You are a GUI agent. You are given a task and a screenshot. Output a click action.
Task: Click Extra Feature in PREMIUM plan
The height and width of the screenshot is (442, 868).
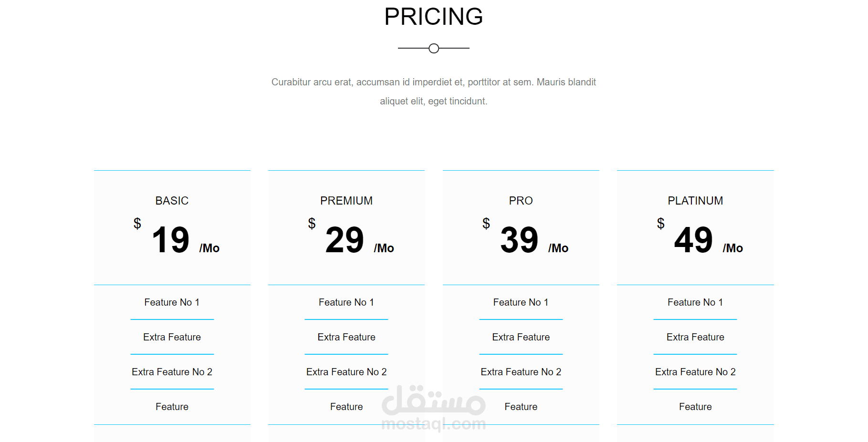pyautogui.click(x=346, y=337)
